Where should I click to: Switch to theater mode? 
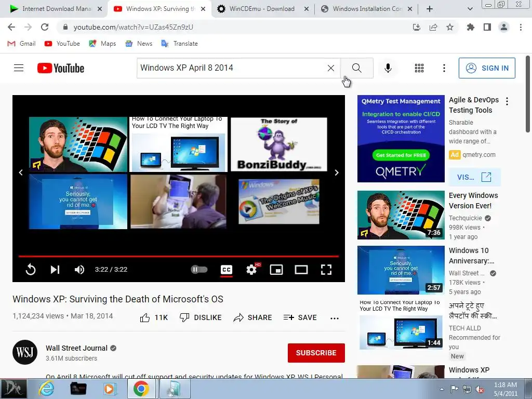click(301, 270)
